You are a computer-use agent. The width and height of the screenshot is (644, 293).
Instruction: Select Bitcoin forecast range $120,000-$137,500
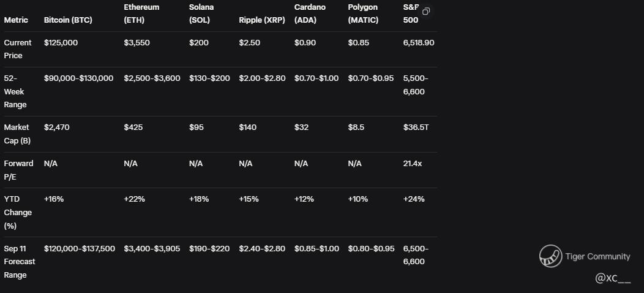click(79, 249)
